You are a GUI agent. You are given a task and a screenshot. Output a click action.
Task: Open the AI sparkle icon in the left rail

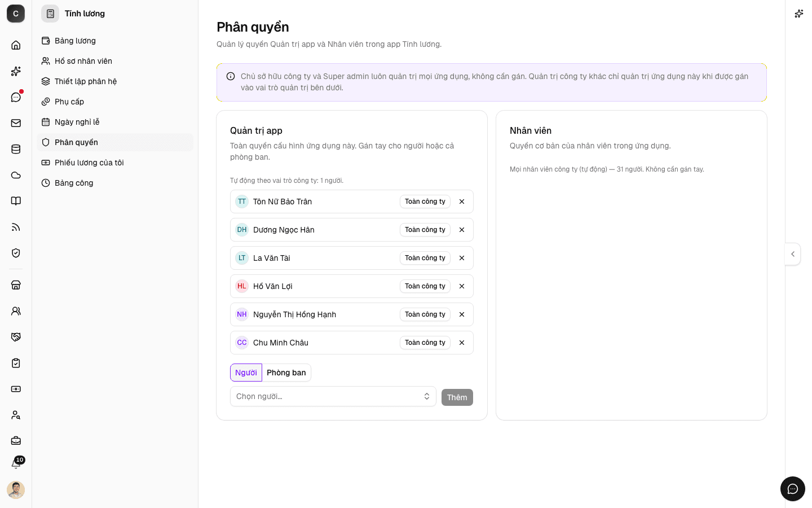click(x=16, y=71)
